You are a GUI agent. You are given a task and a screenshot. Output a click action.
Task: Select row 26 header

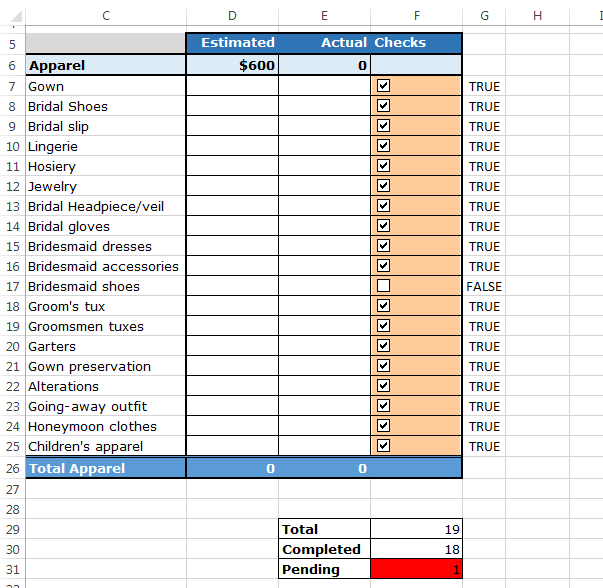point(12,468)
